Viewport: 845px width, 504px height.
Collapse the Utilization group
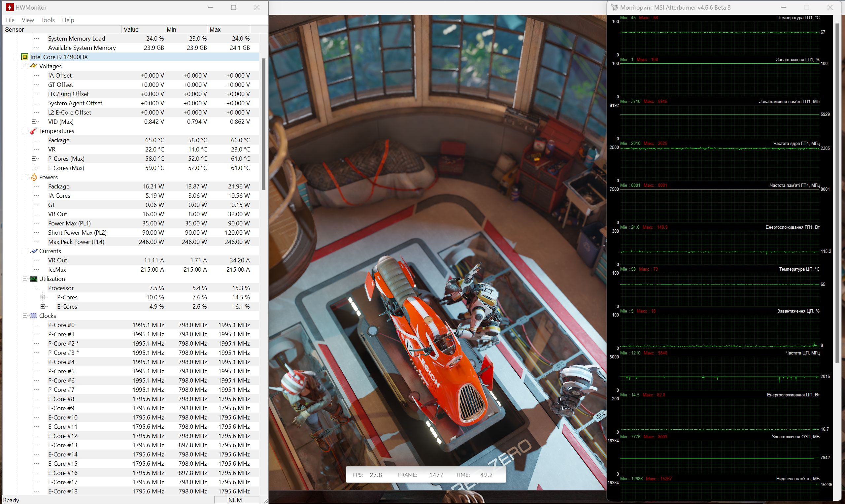[x=25, y=279]
